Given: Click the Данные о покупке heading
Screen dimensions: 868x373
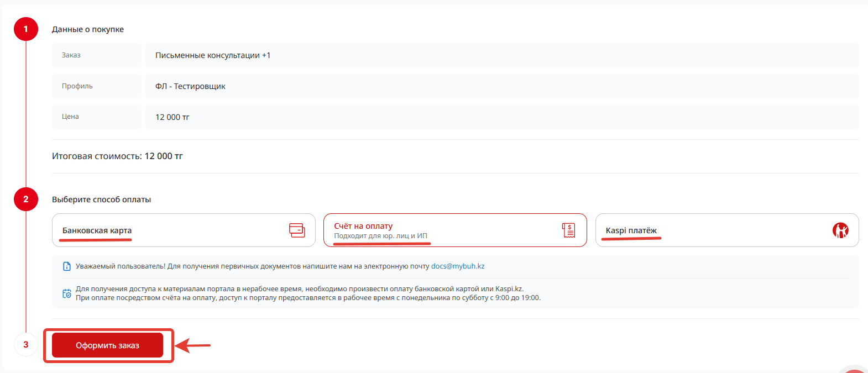Looking at the screenshot, I should click(88, 29).
